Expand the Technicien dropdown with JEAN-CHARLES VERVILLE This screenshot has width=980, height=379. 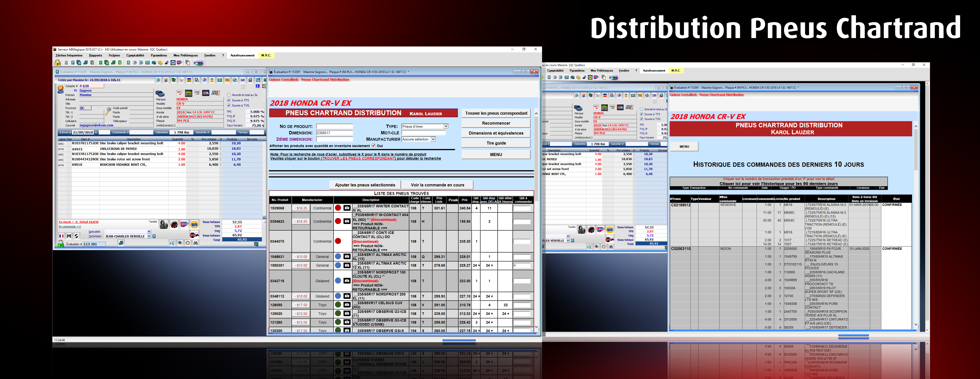tap(149, 236)
